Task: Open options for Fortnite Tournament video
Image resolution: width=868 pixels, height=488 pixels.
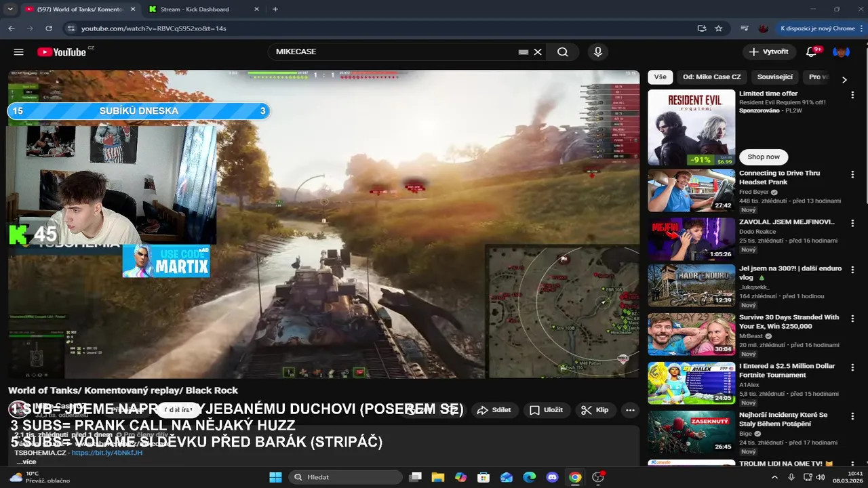Action: [852, 367]
